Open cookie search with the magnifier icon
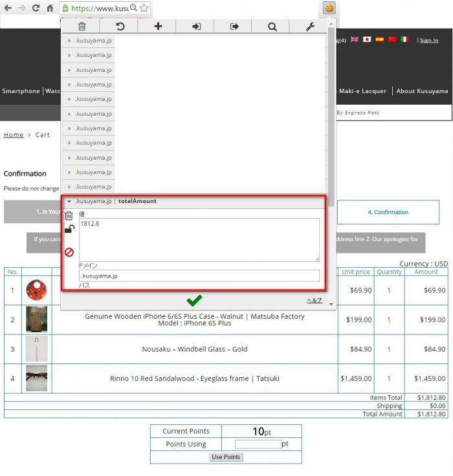The image size is (453, 476). click(x=272, y=27)
